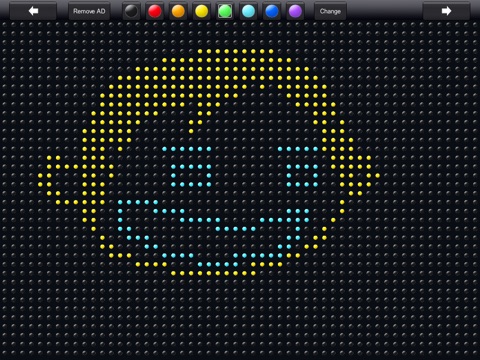Select the black peg color
The height and width of the screenshot is (360, 480).
pyautogui.click(x=131, y=11)
